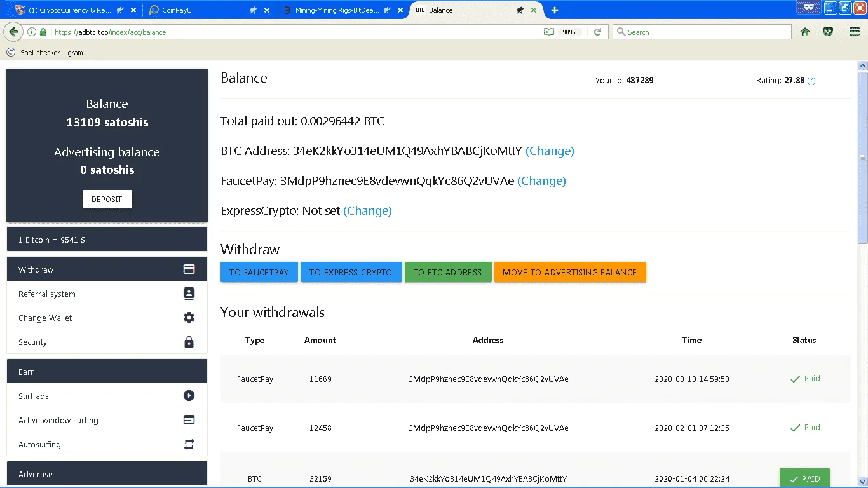Viewport: 868px width, 488px height.
Task: Change the ExpressCrypto address link
Action: click(367, 211)
